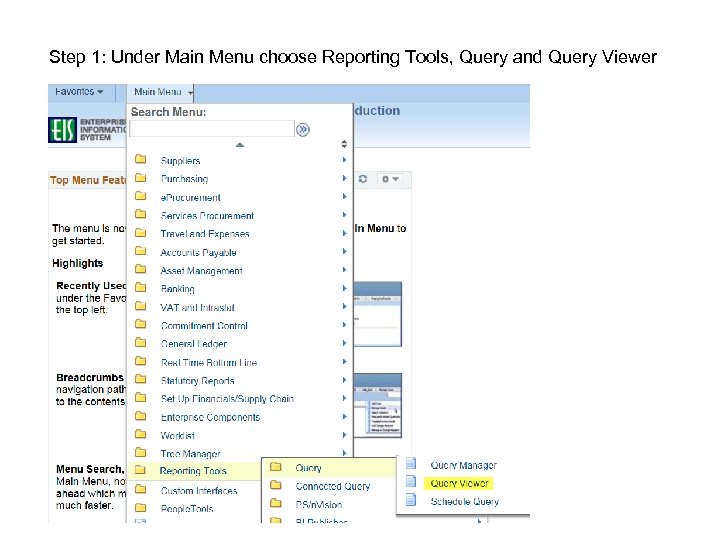The image size is (720, 540).
Task: Click the folder icon beside VAT and Intrastat
Action: pyautogui.click(x=141, y=306)
